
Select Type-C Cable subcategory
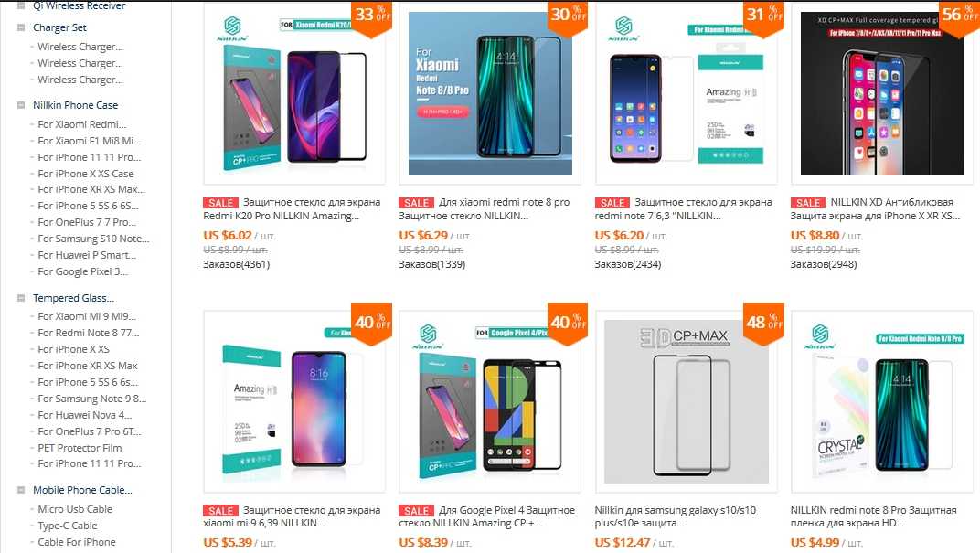pyautogui.click(x=68, y=526)
